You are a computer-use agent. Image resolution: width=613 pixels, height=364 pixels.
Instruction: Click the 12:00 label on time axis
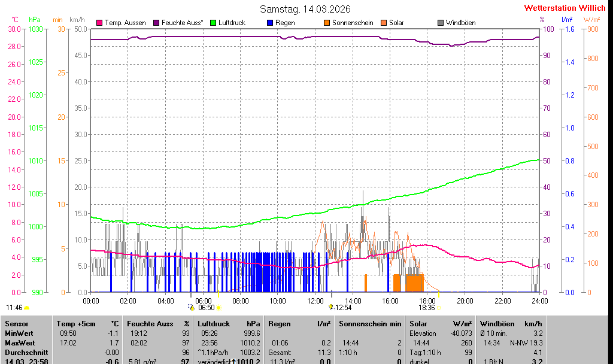[315, 301]
